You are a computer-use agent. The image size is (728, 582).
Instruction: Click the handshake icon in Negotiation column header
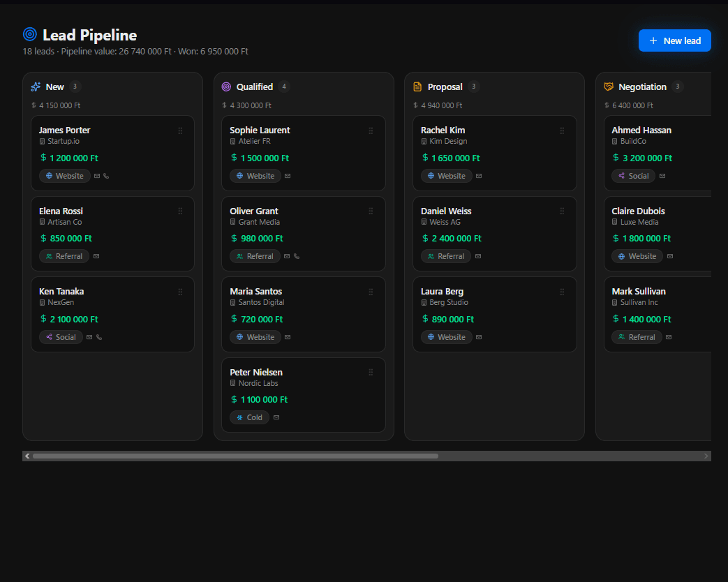609,87
